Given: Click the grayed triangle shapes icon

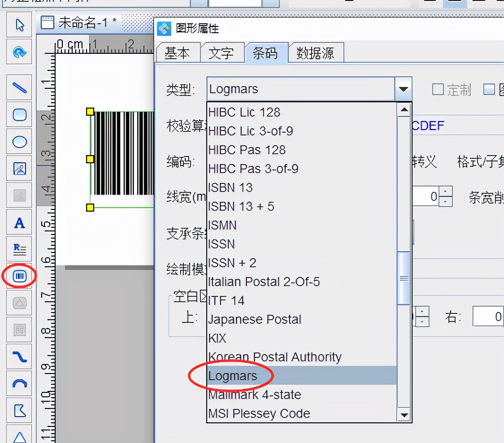Looking at the screenshot, I should click(19, 303).
